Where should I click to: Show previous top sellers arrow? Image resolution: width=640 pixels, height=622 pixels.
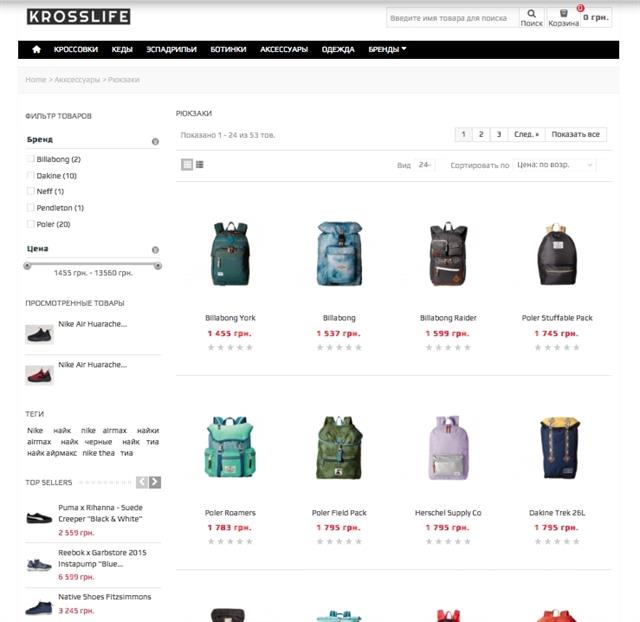(142, 482)
